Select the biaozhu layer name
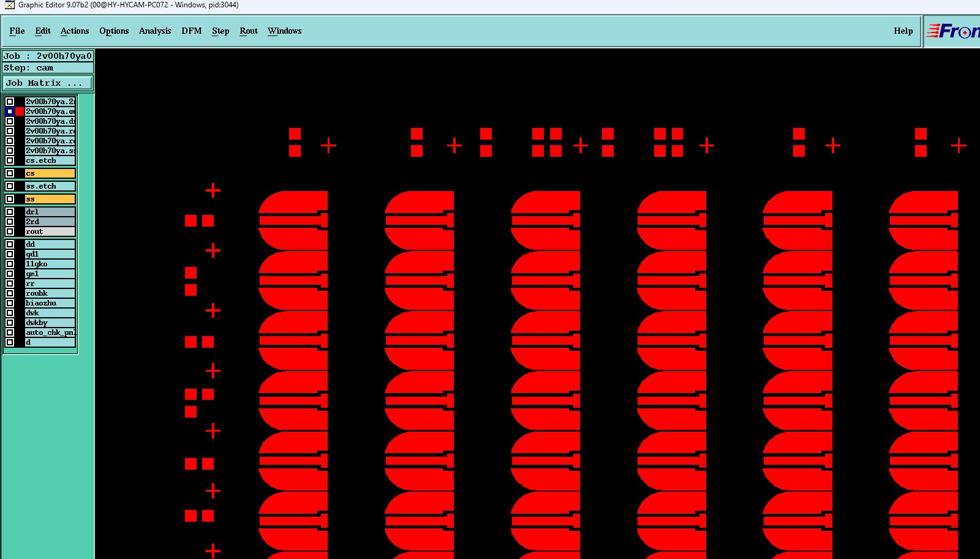980x559 pixels. [x=50, y=303]
